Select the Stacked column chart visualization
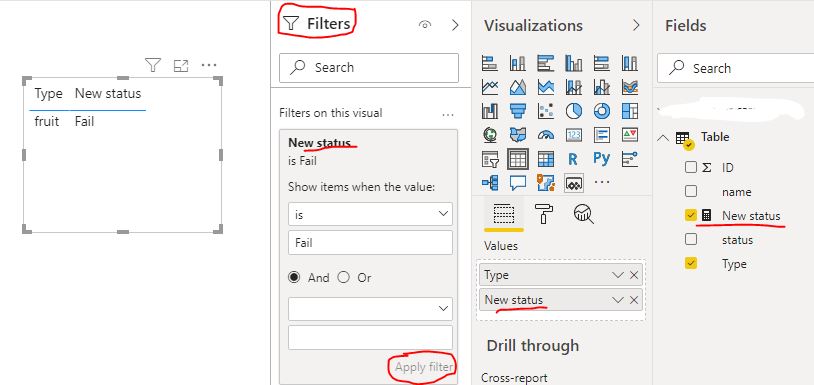The image size is (814, 385). [518, 63]
